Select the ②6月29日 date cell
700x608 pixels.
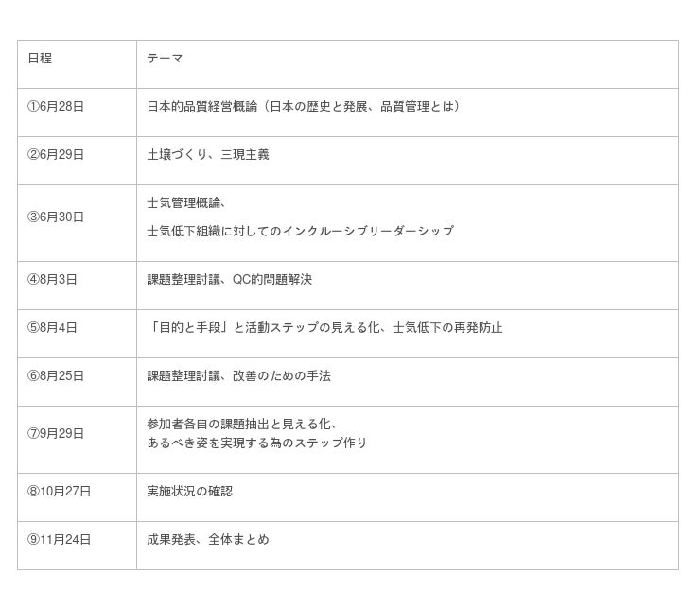[55, 155]
